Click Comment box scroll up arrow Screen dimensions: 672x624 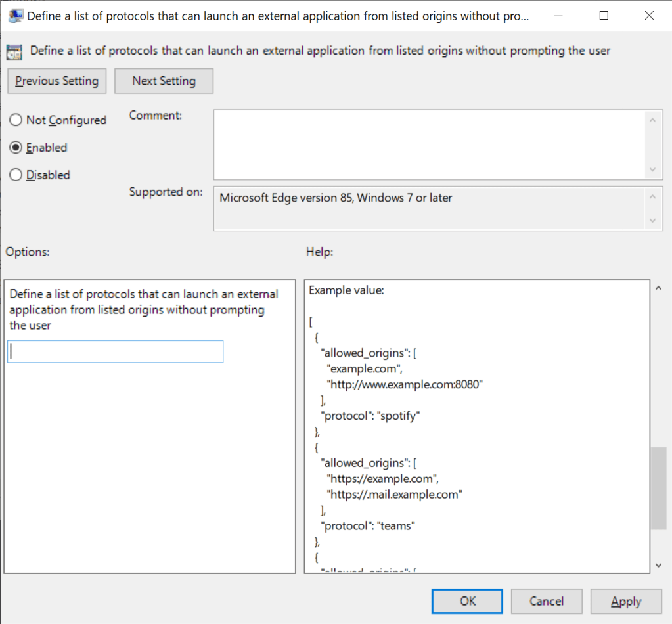(653, 120)
